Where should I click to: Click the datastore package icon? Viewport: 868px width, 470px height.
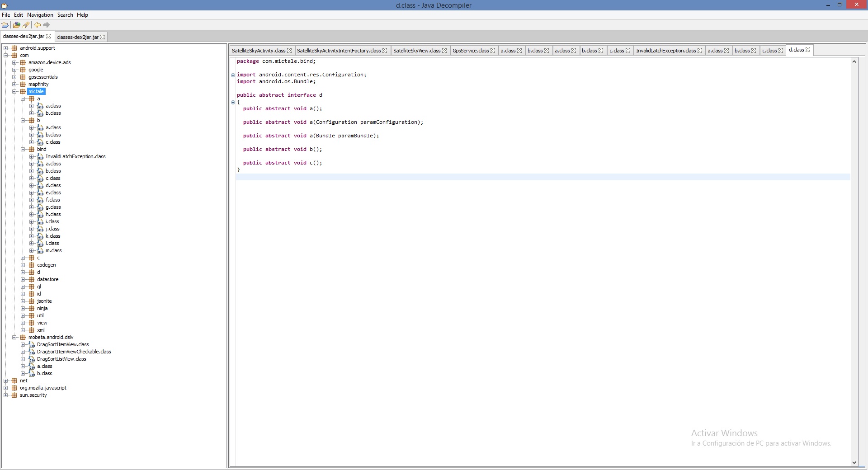32,279
